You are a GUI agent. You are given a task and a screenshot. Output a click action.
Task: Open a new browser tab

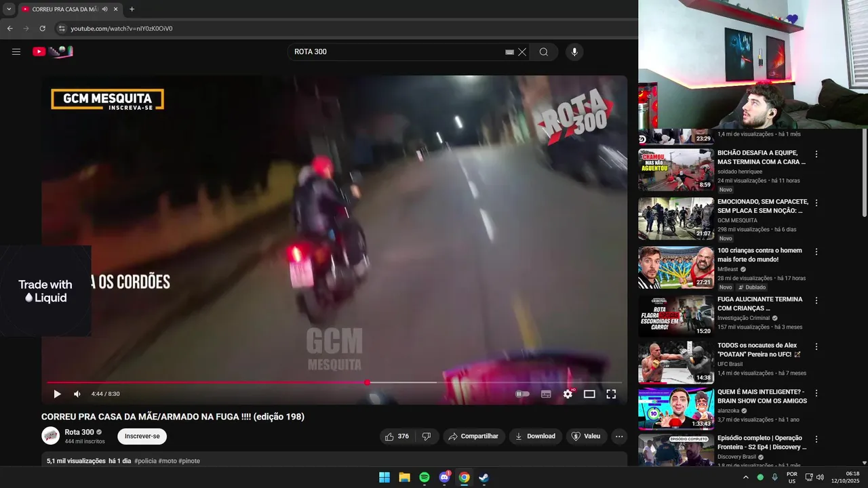click(132, 9)
